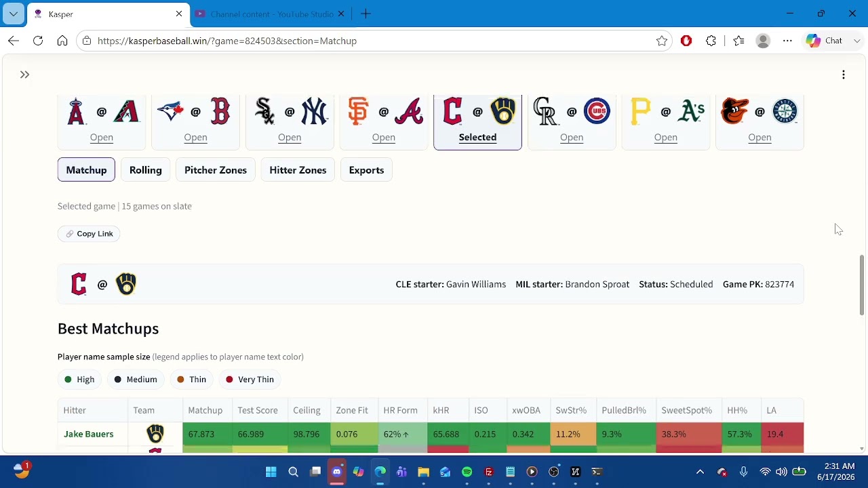Open browser settings and more menu

787,41
